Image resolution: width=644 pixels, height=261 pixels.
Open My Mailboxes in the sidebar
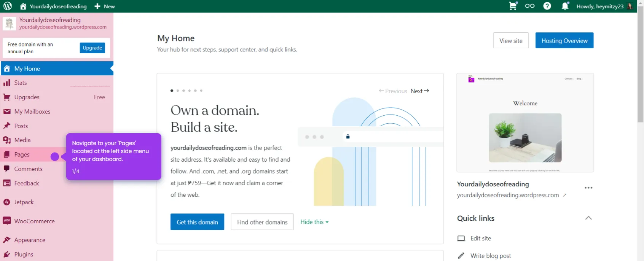point(56,111)
